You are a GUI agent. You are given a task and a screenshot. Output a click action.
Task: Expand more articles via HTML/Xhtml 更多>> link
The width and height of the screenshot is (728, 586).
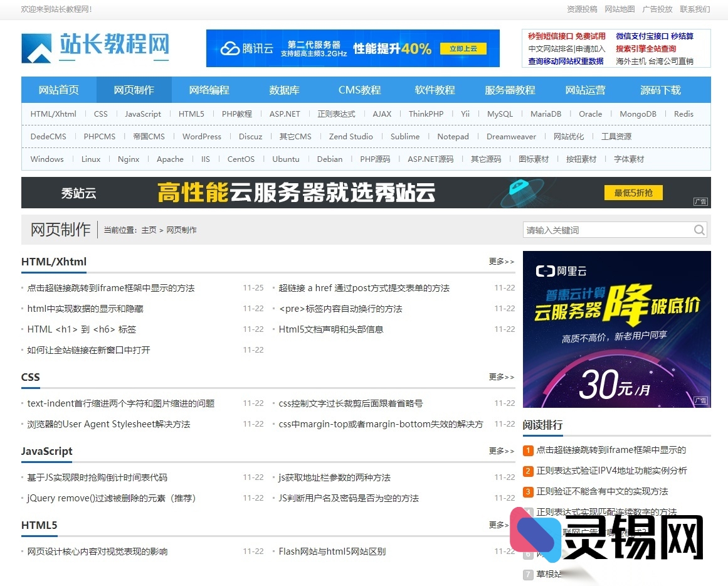point(500,262)
